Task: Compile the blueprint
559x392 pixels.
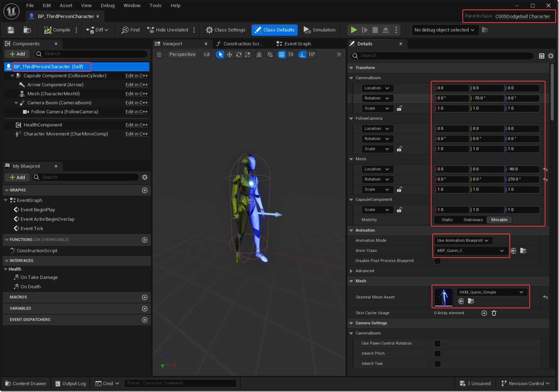Action: (x=57, y=30)
